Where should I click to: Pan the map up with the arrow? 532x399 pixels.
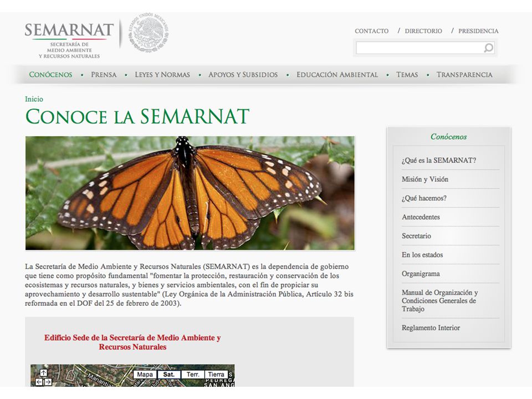tap(44, 373)
